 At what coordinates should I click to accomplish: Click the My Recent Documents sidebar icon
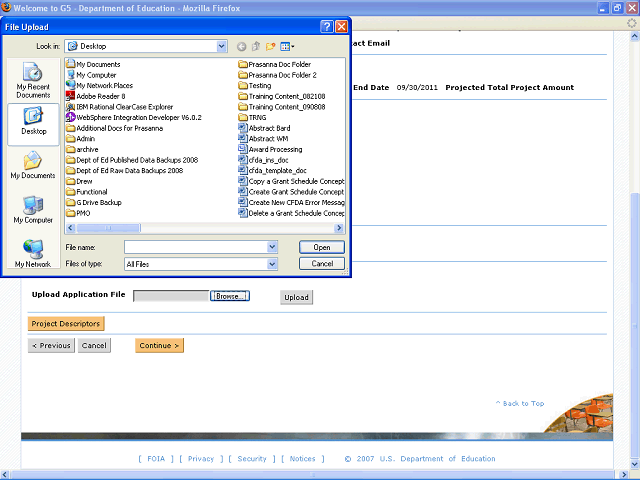tap(33, 80)
